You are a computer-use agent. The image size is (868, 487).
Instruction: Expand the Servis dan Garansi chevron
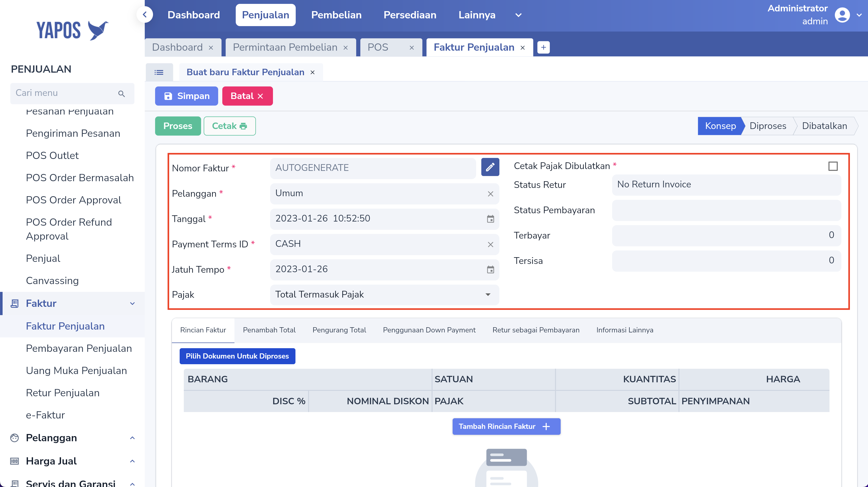132,484
